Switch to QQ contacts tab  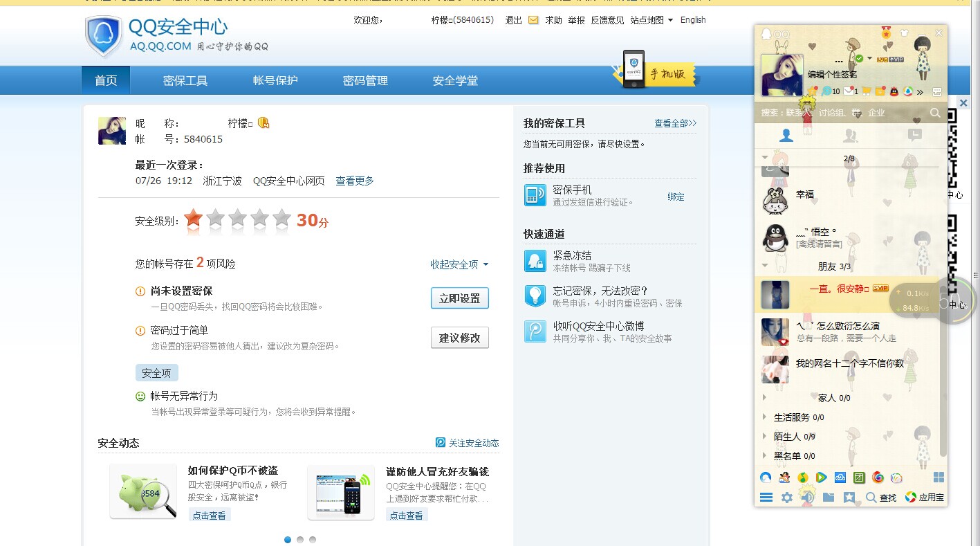click(786, 136)
